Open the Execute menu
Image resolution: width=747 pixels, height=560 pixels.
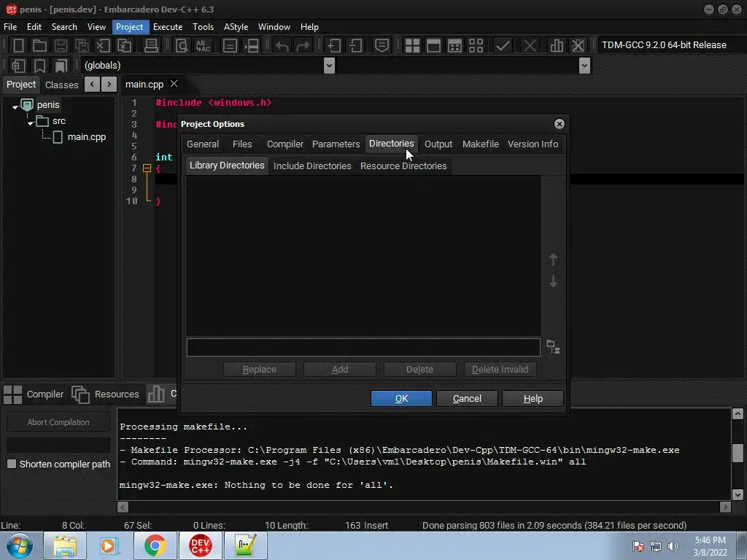(168, 27)
